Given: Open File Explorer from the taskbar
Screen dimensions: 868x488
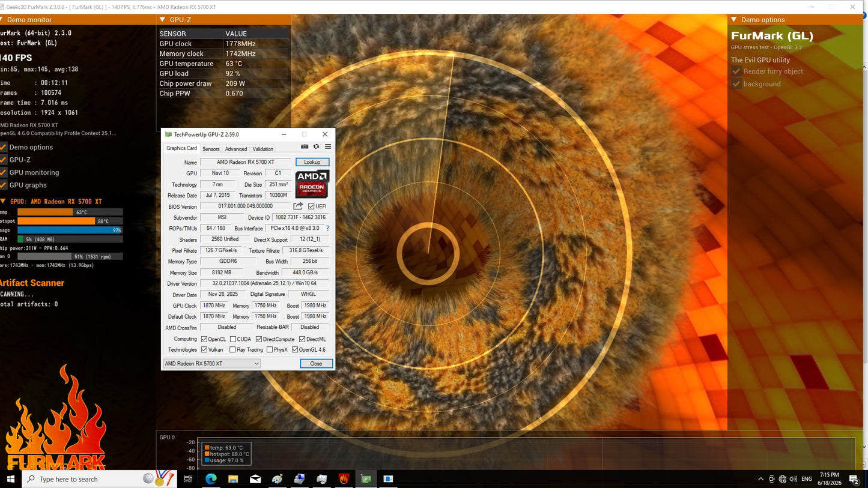Looking at the screenshot, I should coord(233,479).
